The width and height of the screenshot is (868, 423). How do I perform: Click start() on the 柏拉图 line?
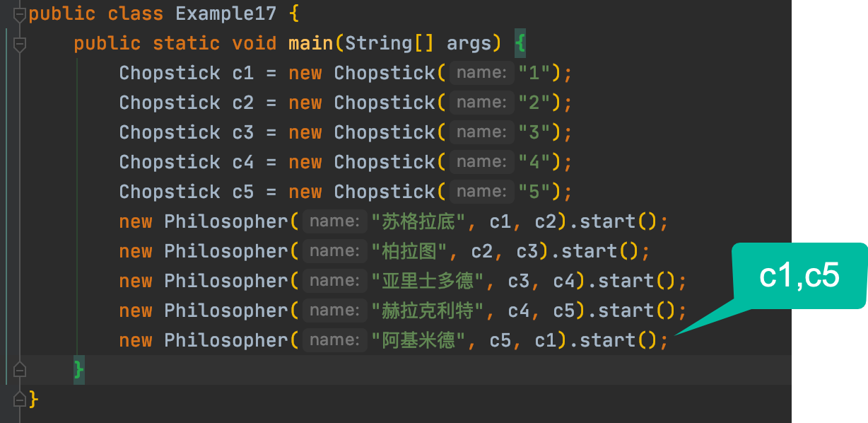pyautogui.click(x=601, y=251)
